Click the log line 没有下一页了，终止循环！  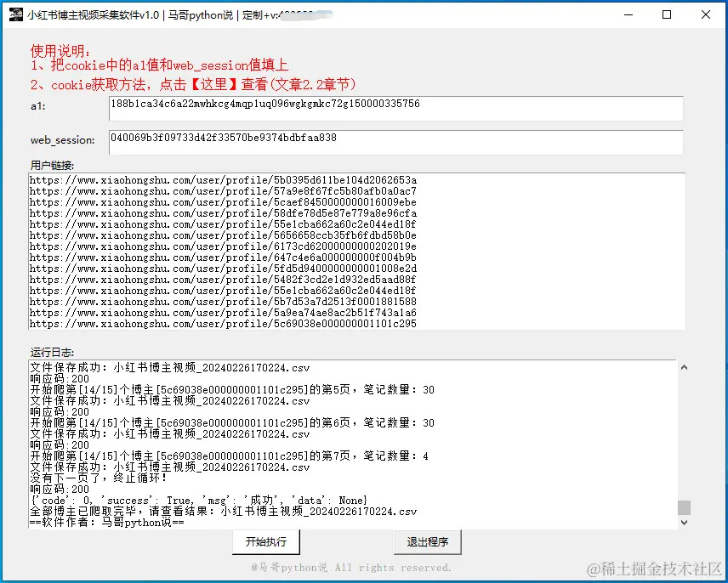tap(99, 478)
